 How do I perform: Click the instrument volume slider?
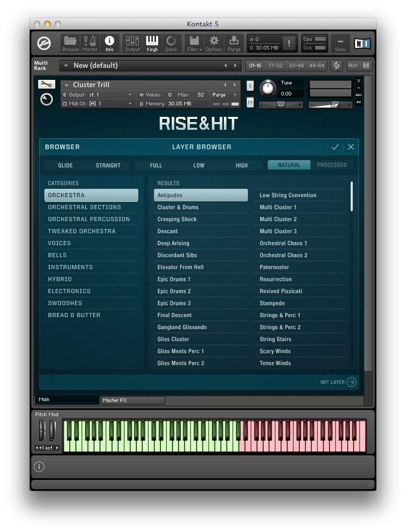coord(330,105)
